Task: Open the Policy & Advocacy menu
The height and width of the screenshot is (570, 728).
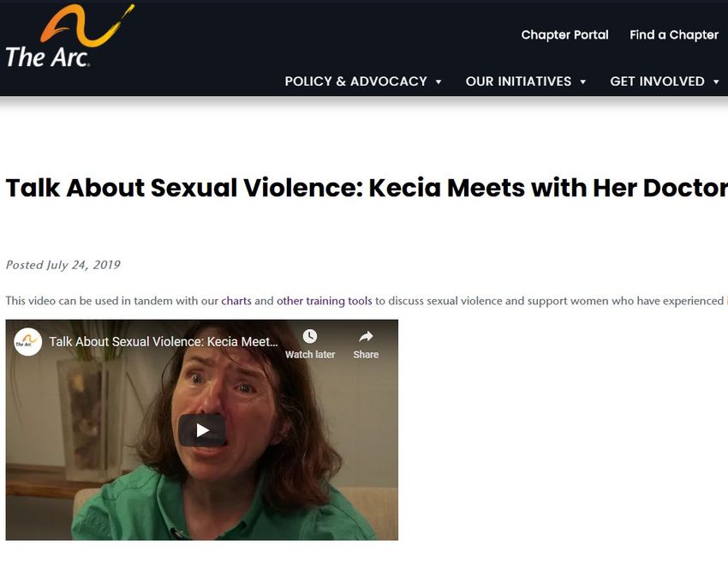Action: point(355,81)
